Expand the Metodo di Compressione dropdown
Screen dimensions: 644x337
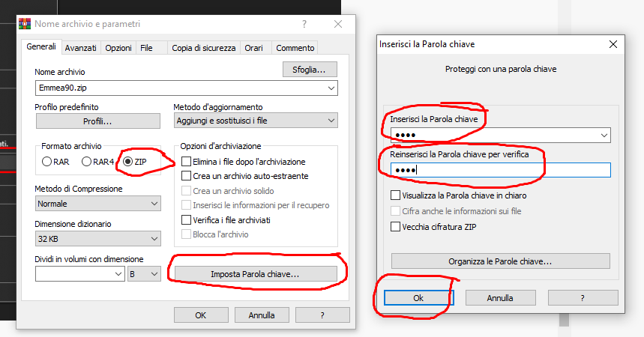pyautogui.click(x=98, y=204)
